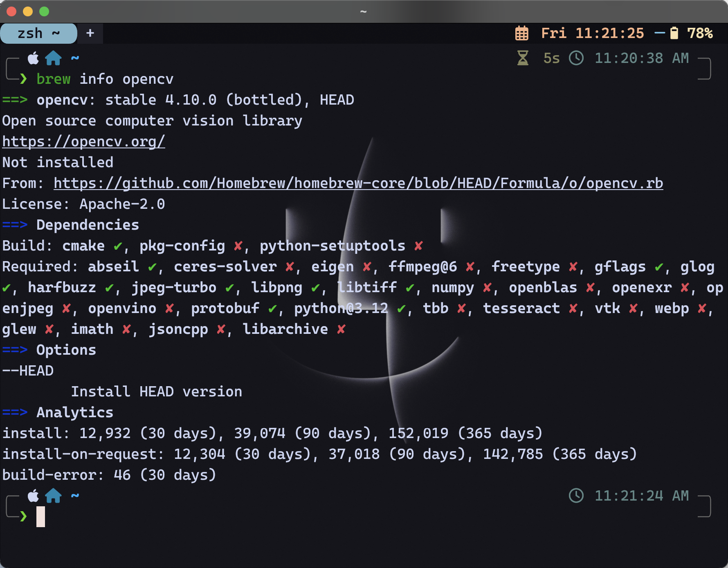The image size is (728, 568).
Task: Click the green check next to cmake
Action: (x=118, y=246)
